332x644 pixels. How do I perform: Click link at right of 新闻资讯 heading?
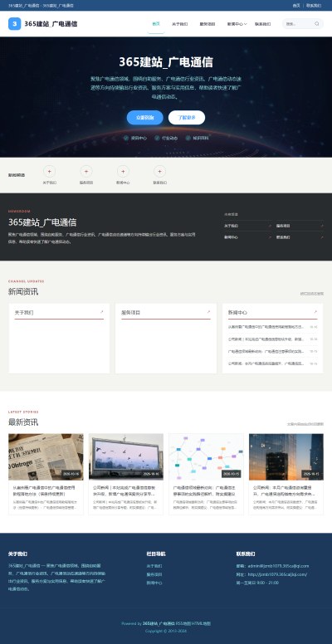pos(311,294)
